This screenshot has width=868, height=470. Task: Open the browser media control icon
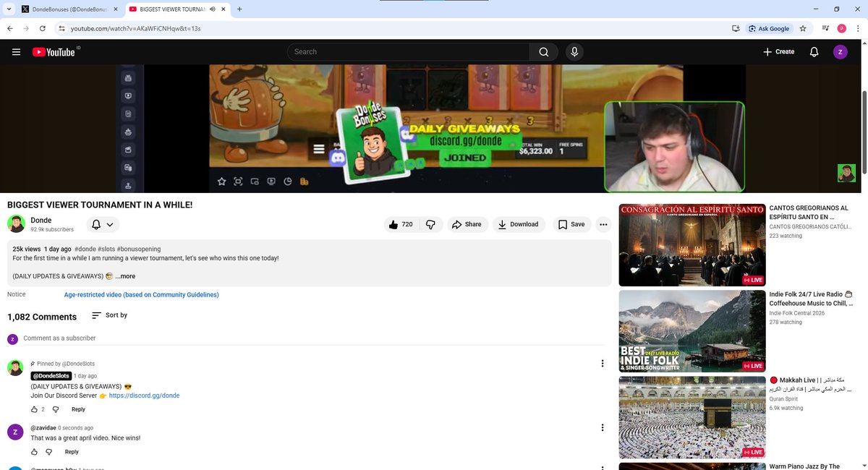coord(825,28)
